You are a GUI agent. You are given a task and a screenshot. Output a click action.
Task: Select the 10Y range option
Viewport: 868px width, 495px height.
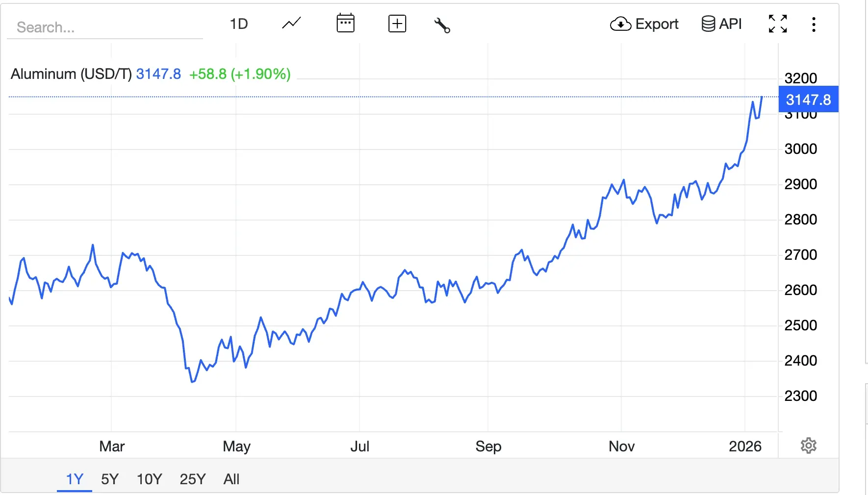149,479
